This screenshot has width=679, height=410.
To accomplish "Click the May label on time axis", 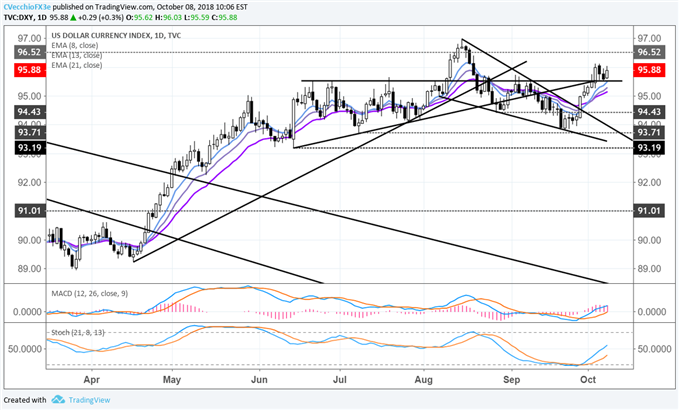I will click(x=171, y=380).
